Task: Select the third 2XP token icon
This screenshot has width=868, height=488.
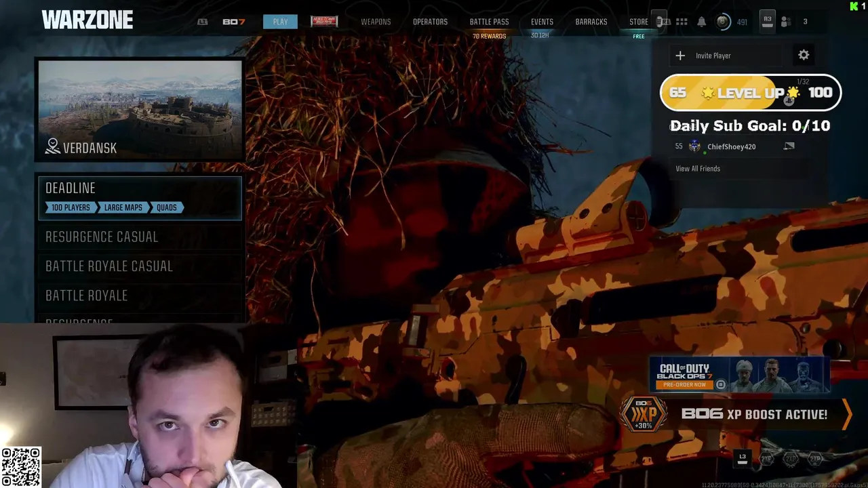Action: 815,459
